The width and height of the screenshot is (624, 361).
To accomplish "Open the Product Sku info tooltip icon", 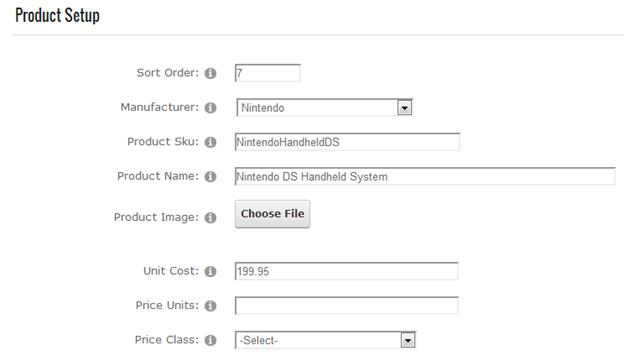I will click(x=211, y=142).
